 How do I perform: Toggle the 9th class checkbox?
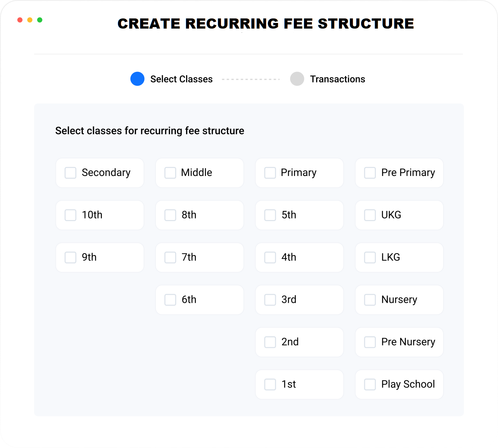pos(71,257)
